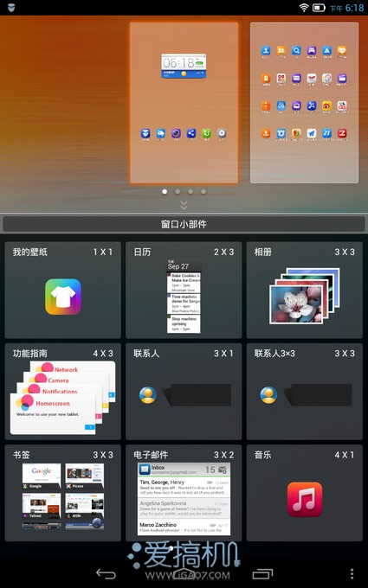Tap the blue share dock icon
Screen dimensions: 368x588
pyautogui.click(x=191, y=133)
